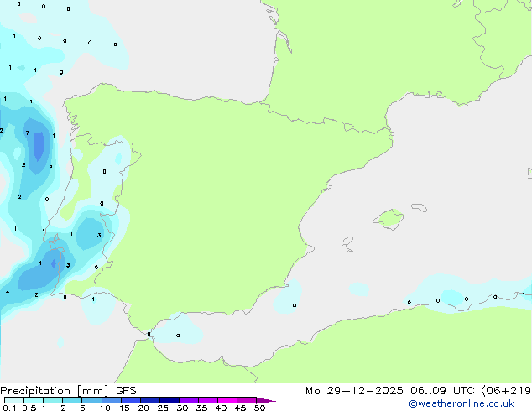Click the legend label '10'
The width and height of the screenshot is (532, 411).
tap(105, 408)
